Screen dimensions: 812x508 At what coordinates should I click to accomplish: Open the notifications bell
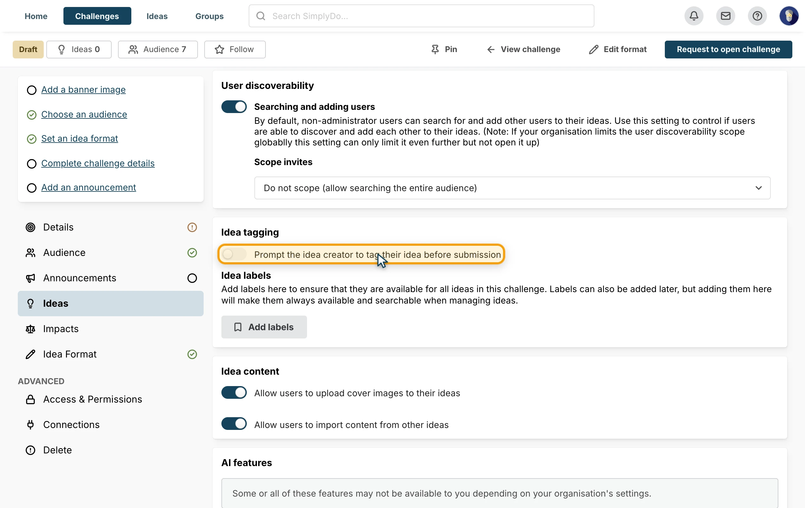click(x=694, y=16)
